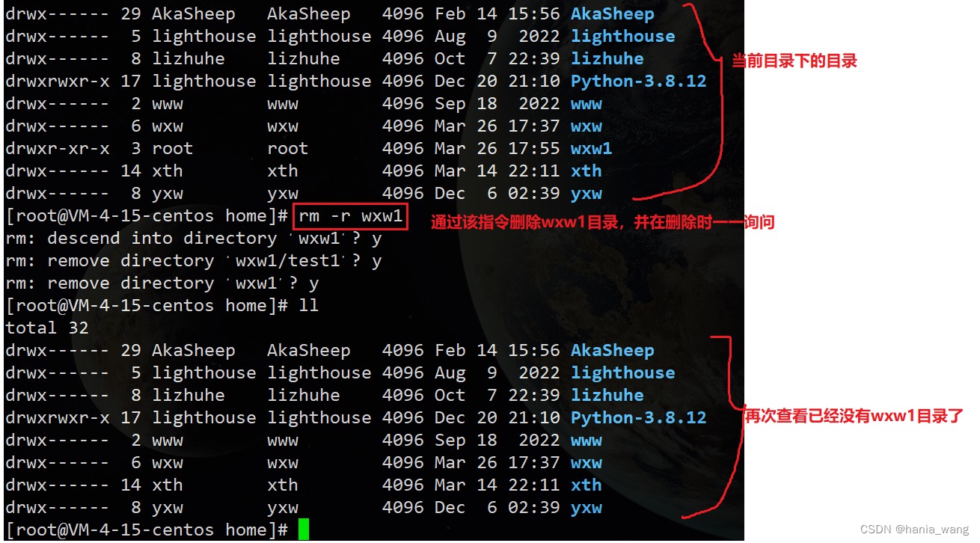Click blue wxw name in listing below total 32
This screenshot has height=543, width=980.
(586, 463)
